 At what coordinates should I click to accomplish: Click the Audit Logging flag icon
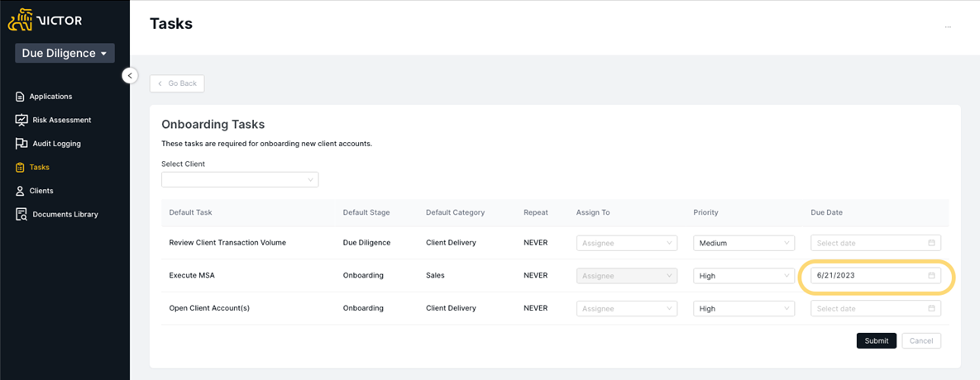[x=22, y=144]
